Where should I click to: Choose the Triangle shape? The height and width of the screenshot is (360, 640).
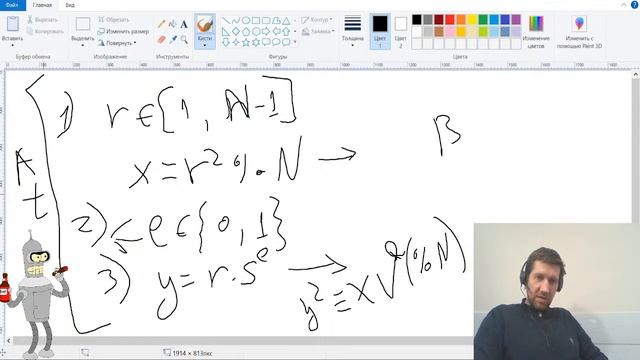point(286,20)
